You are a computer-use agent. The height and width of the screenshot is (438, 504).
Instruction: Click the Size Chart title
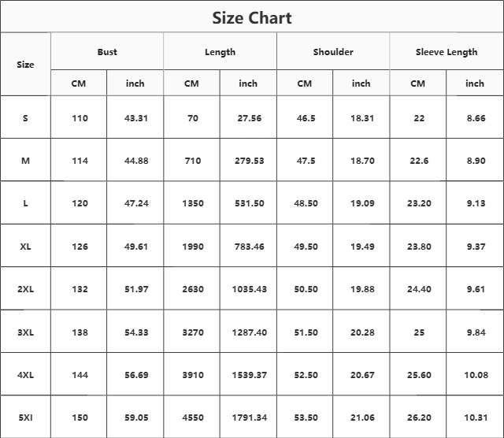252,17
